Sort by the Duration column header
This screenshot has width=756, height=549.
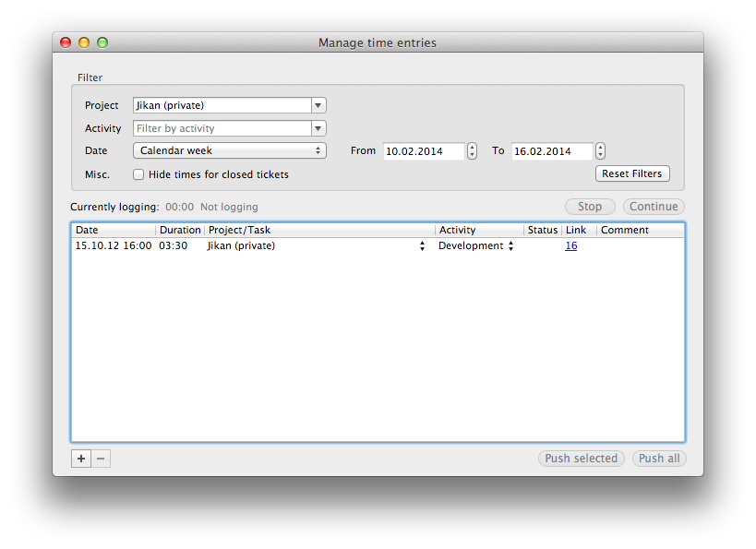pyautogui.click(x=180, y=230)
